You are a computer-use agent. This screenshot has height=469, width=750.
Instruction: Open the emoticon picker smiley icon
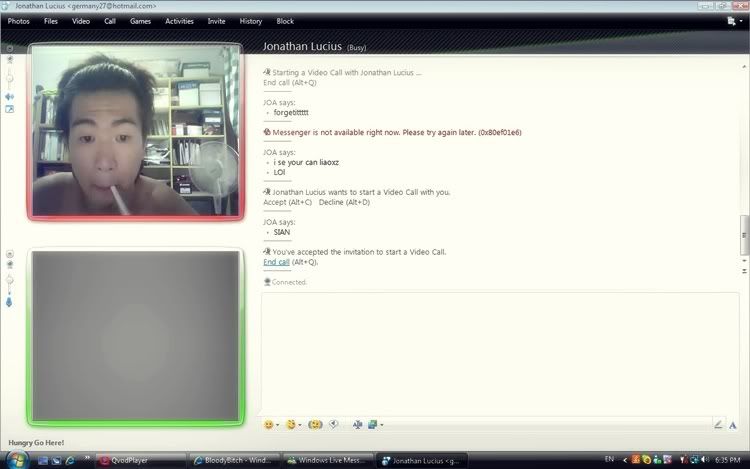pos(268,424)
